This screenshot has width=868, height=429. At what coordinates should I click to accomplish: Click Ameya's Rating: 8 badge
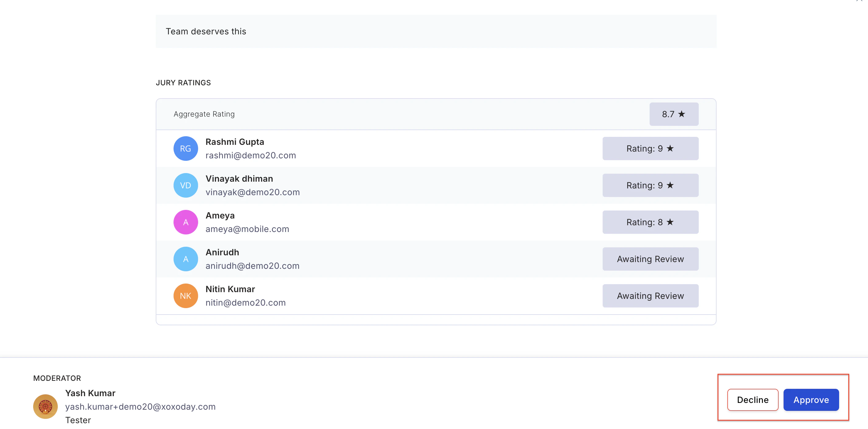pos(650,222)
